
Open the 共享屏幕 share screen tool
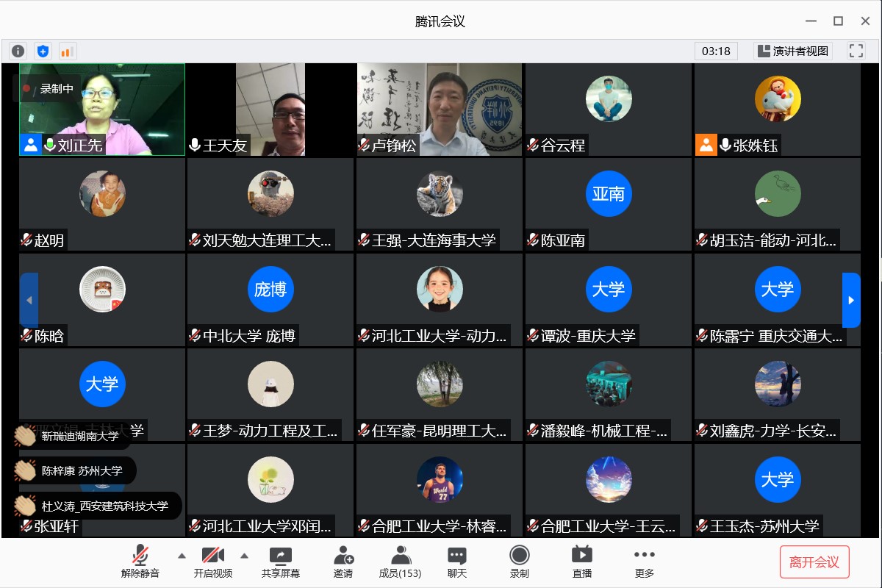click(281, 562)
